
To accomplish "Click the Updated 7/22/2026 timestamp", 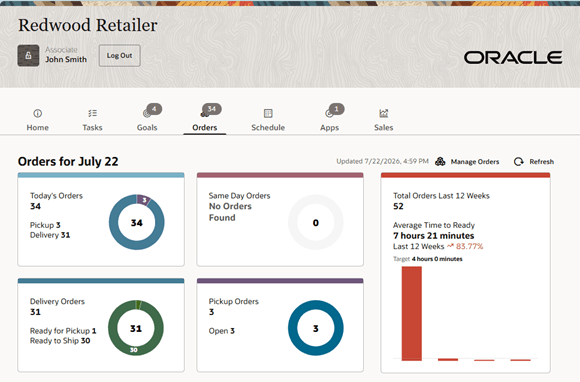I will (382, 161).
